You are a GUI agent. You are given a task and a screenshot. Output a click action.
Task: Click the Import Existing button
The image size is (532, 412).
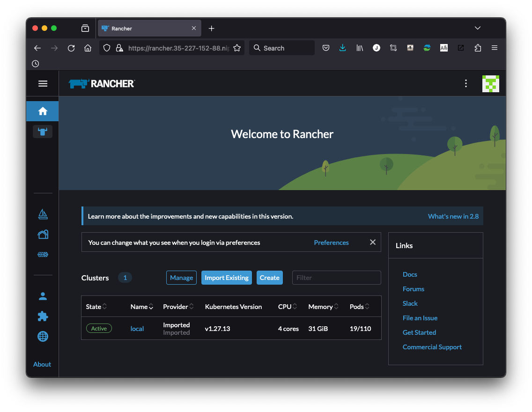coord(226,278)
